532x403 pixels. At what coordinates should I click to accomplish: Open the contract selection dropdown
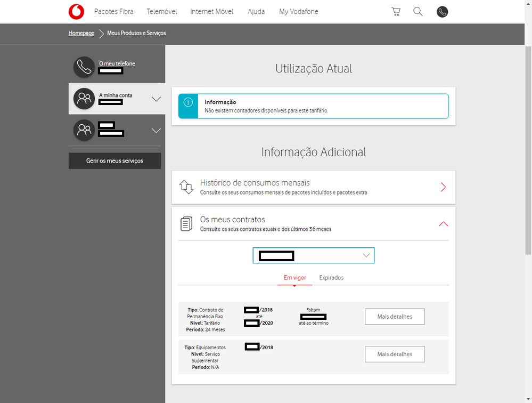313,255
